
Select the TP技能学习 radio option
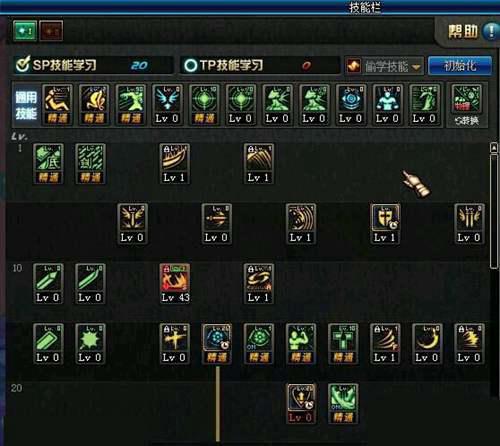pyautogui.click(x=190, y=65)
